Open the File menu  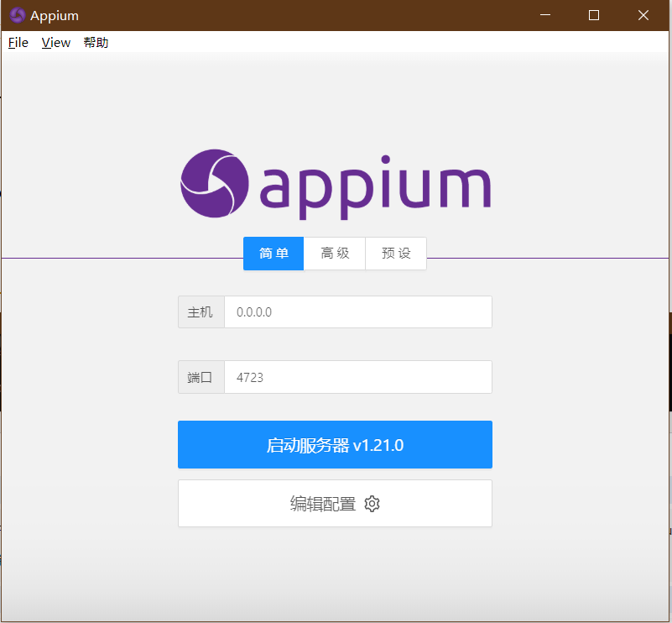(18, 43)
